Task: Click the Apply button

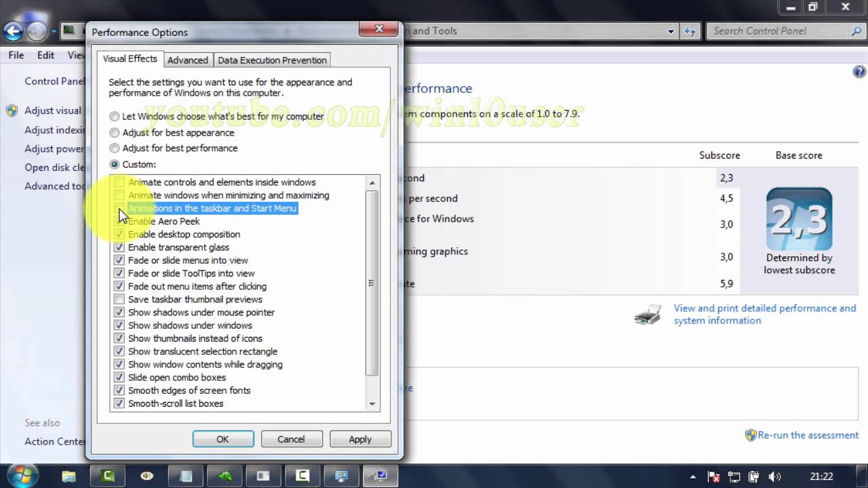Action: coord(360,439)
